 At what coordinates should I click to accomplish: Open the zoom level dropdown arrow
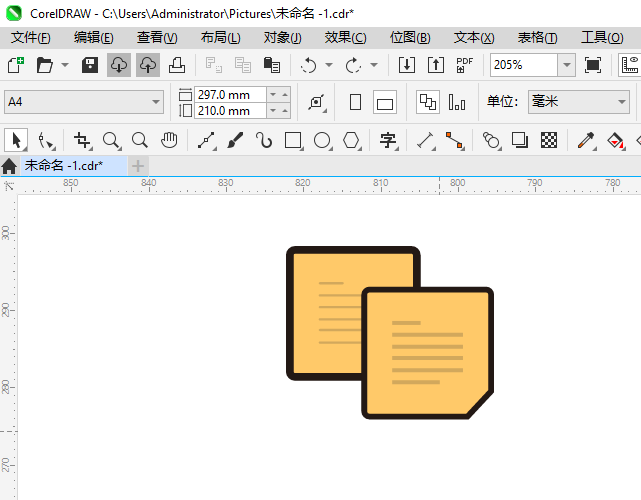567,65
